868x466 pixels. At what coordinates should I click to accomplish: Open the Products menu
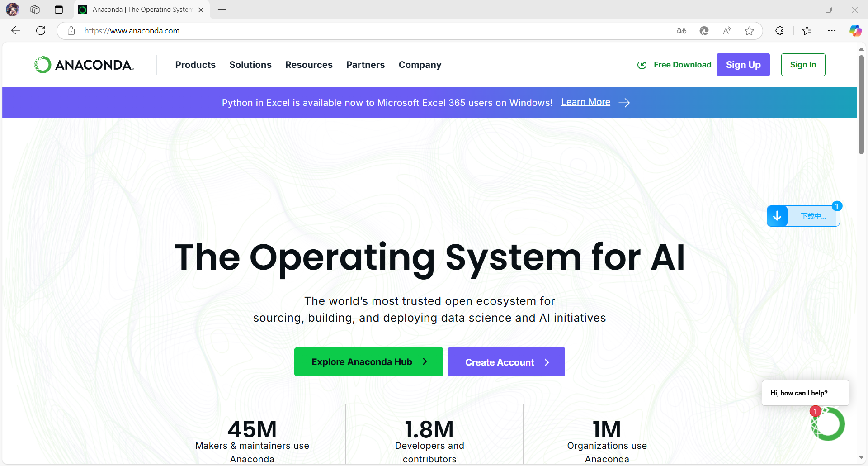point(195,65)
